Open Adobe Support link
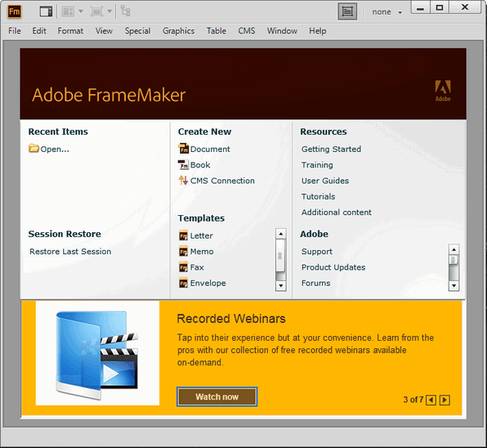 click(x=317, y=252)
